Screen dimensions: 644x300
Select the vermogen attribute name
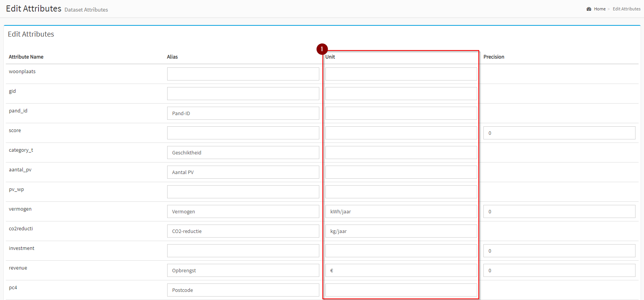point(20,209)
